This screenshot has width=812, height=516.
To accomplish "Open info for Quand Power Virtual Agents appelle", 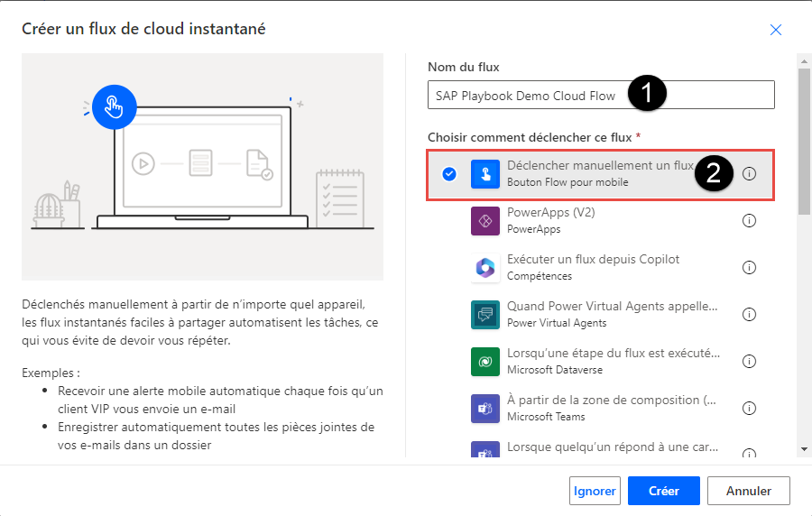I will (x=749, y=315).
